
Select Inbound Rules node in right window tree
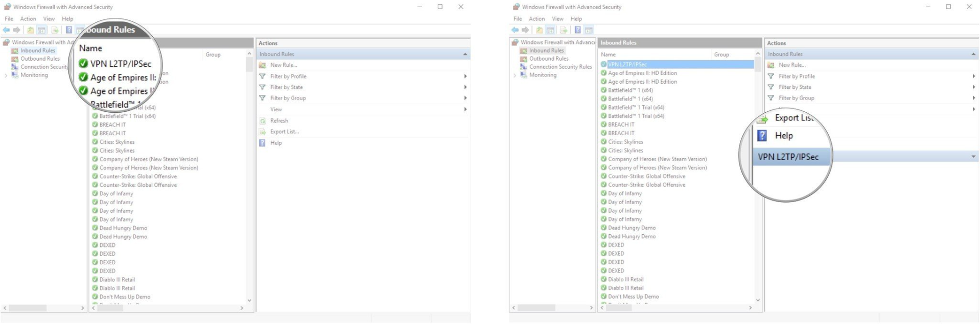547,51
